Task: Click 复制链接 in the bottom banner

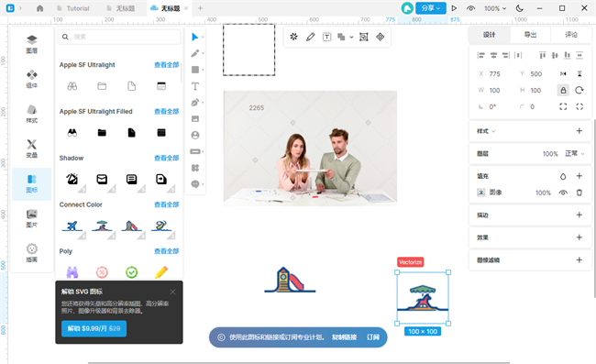Action: point(344,337)
